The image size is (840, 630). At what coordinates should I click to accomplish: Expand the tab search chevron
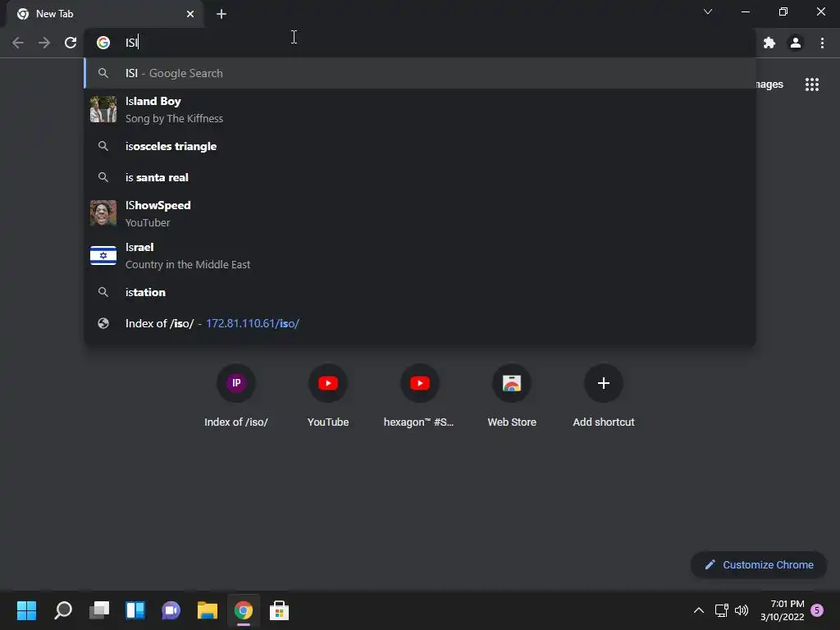pyautogui.click(x=708, y=11)
